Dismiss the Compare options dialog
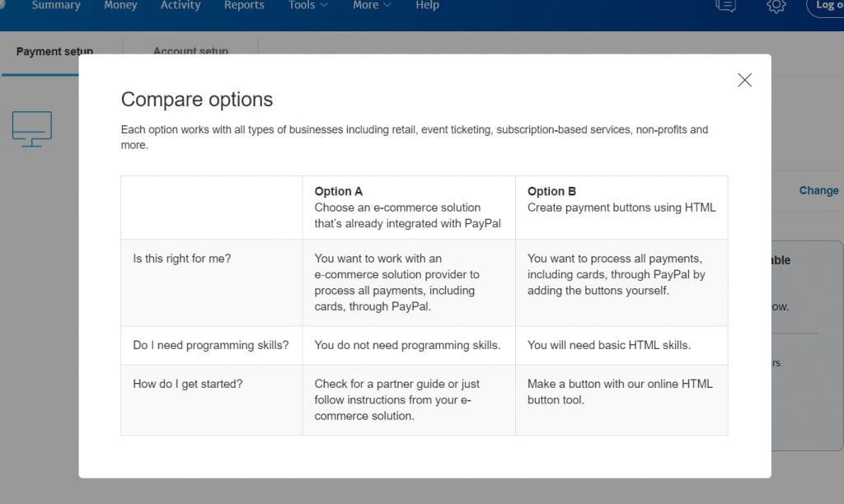 [x=744, y=79]
